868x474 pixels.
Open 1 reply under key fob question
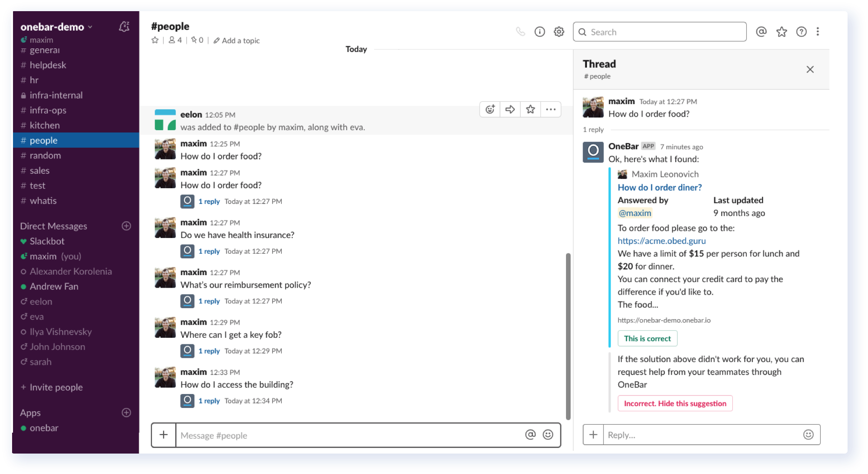coord(209,351)
